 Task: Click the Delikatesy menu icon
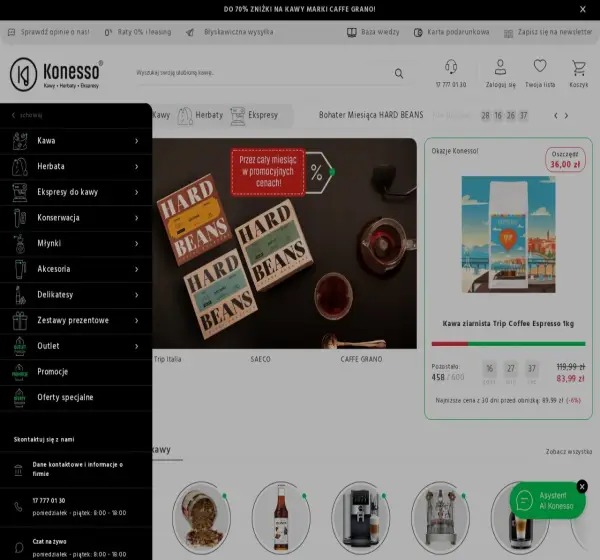[x=20, y=295]
